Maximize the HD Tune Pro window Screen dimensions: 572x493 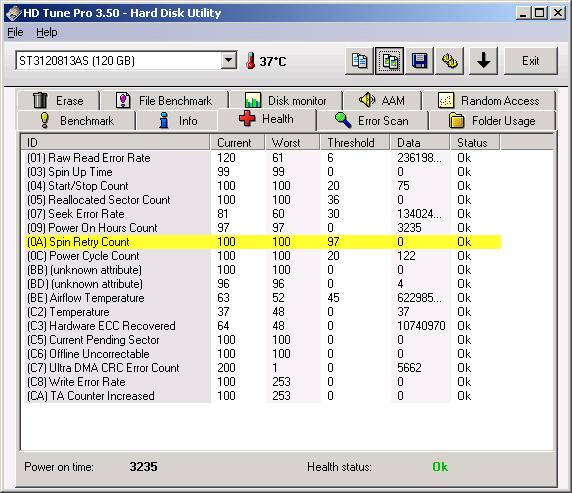540,14
